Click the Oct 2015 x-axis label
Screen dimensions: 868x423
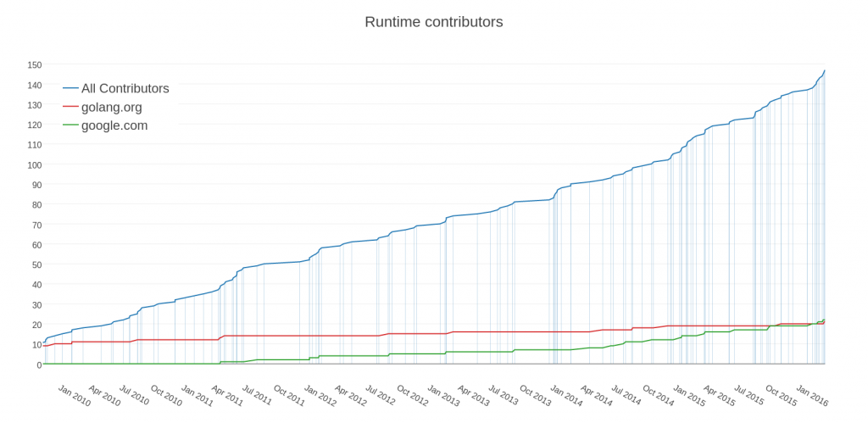pos(781,396)
